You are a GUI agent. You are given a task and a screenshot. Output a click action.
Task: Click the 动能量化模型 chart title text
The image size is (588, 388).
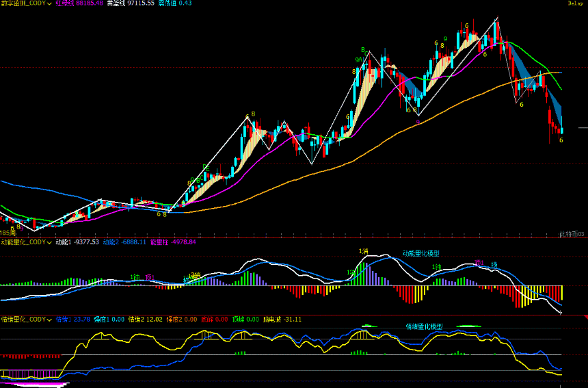tap(421, 253)
